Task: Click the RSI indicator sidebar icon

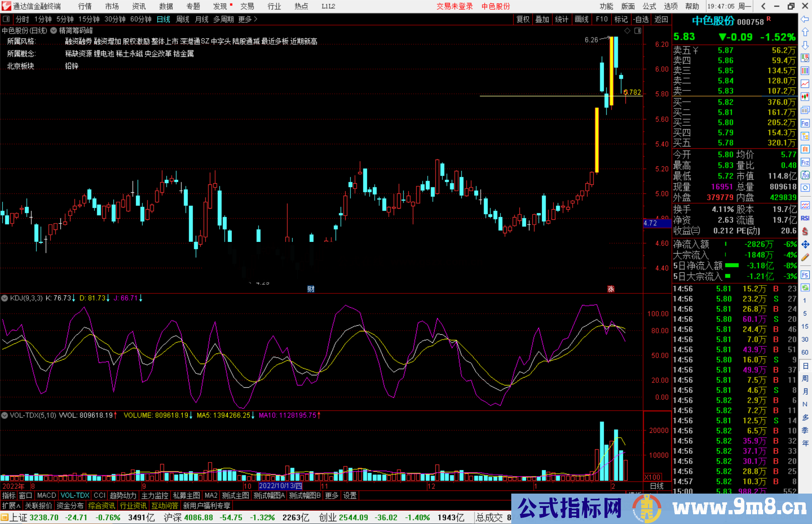Action: [x=805, y=218]
